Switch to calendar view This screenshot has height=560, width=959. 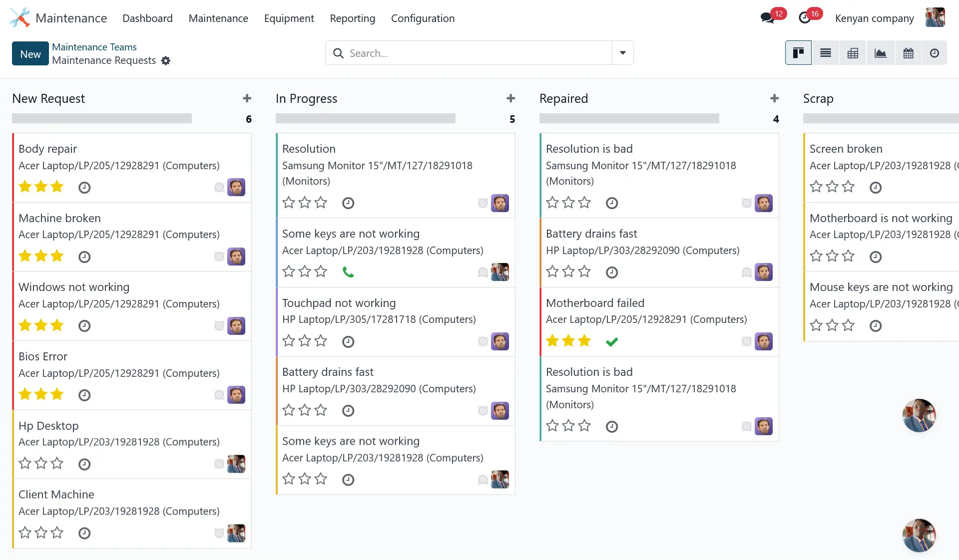tap(908, 53)
